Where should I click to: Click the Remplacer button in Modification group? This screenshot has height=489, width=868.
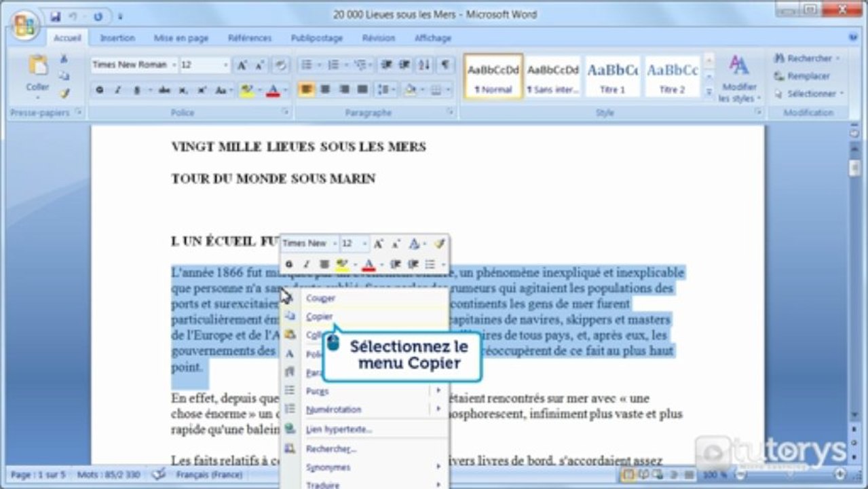click(x=802, y=76)
